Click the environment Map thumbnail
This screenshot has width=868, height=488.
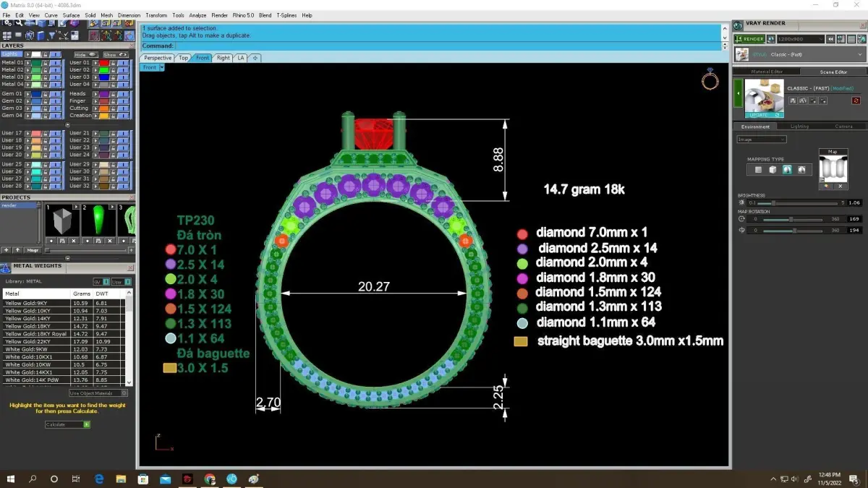833,168
